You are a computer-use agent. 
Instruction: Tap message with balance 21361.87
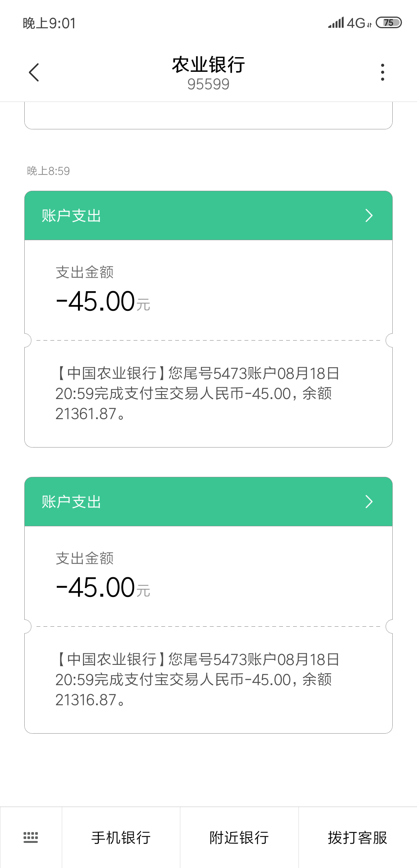pyautogui.click(x=197, y=393)
